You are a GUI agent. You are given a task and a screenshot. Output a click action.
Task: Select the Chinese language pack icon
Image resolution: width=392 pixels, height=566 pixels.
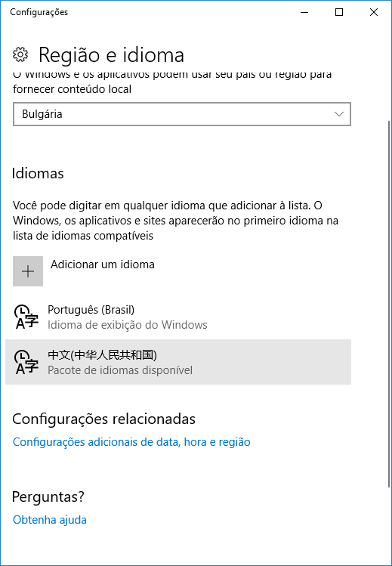tap(26, 362)
